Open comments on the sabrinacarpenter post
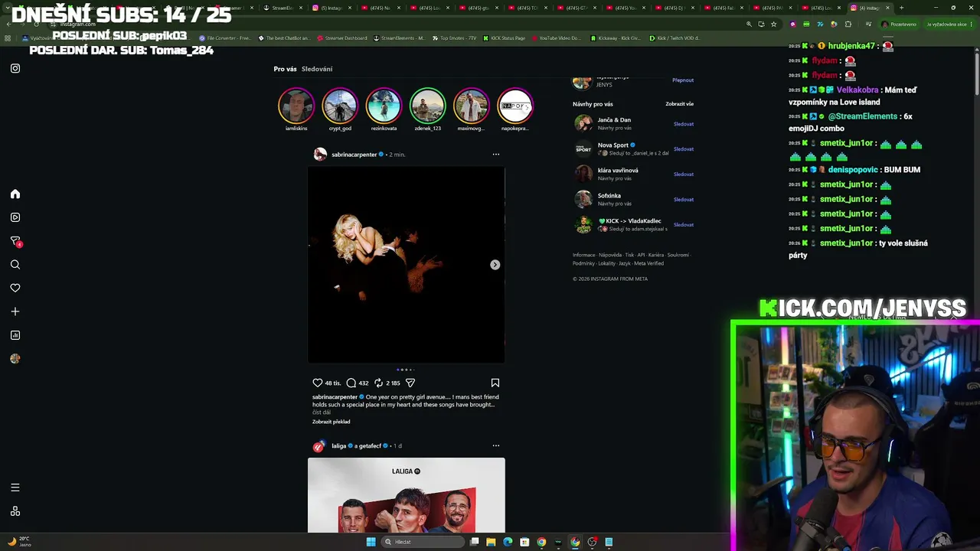 click(x=351, y=383)
